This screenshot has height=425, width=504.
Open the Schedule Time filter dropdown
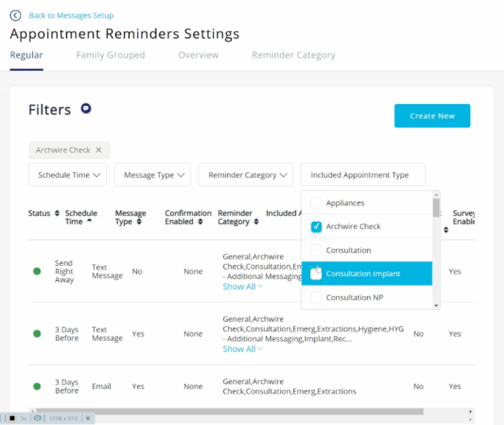coord(68,175)
